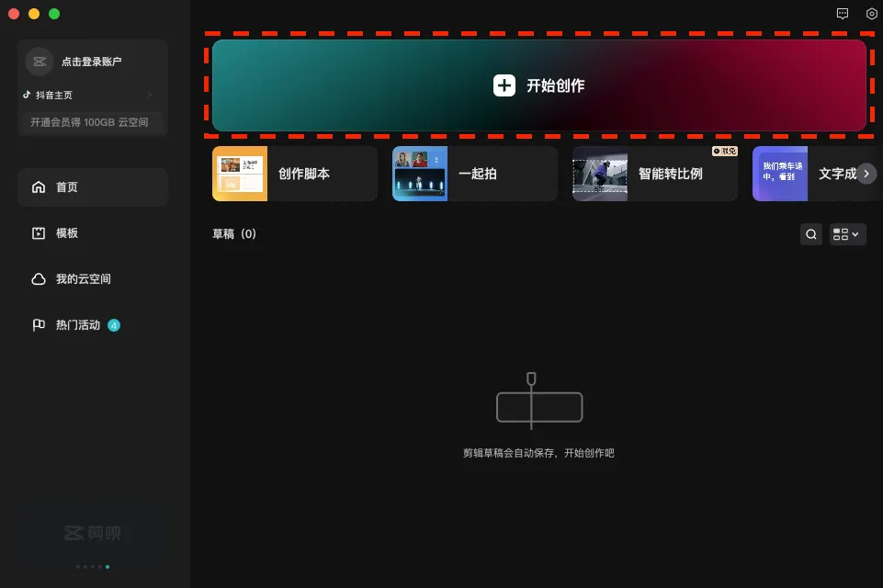Click the 4 notification badge on 热门活动
Screen dimensions: 883x588
click(114, 325)
